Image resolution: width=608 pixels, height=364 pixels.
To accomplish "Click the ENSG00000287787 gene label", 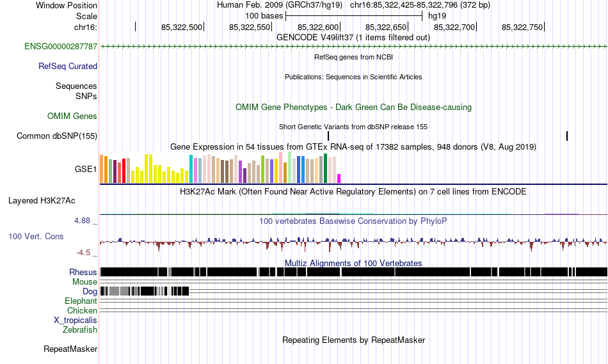I will click(61, 47).
